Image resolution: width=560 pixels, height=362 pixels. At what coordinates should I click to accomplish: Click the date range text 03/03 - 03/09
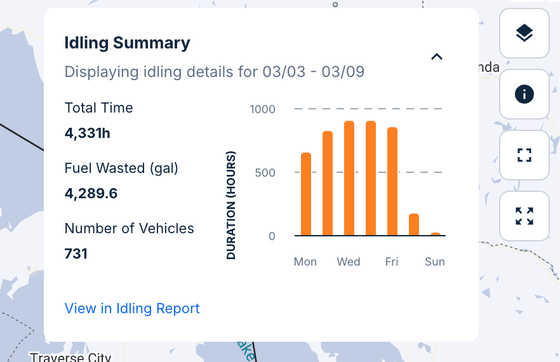pyautogui.click(x=313, y=72)
